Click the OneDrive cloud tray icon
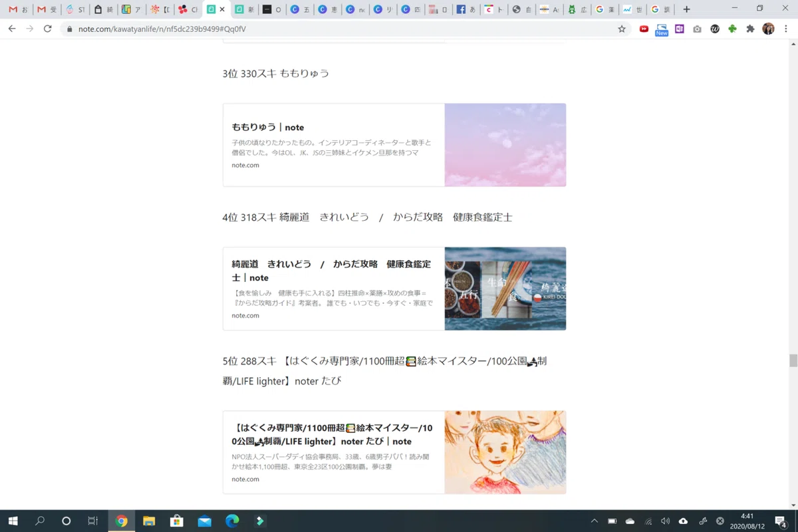Screen dimensions: 798x532 [630, 521]
